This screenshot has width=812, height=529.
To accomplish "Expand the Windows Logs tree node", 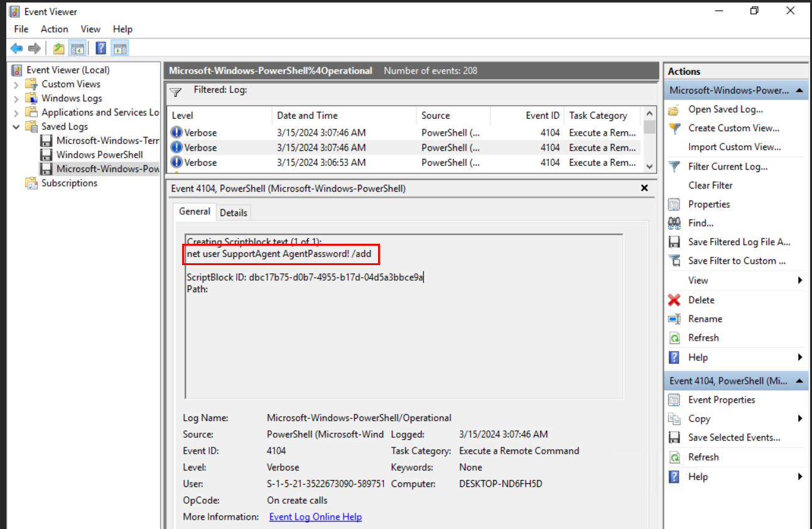I will 16,99.
